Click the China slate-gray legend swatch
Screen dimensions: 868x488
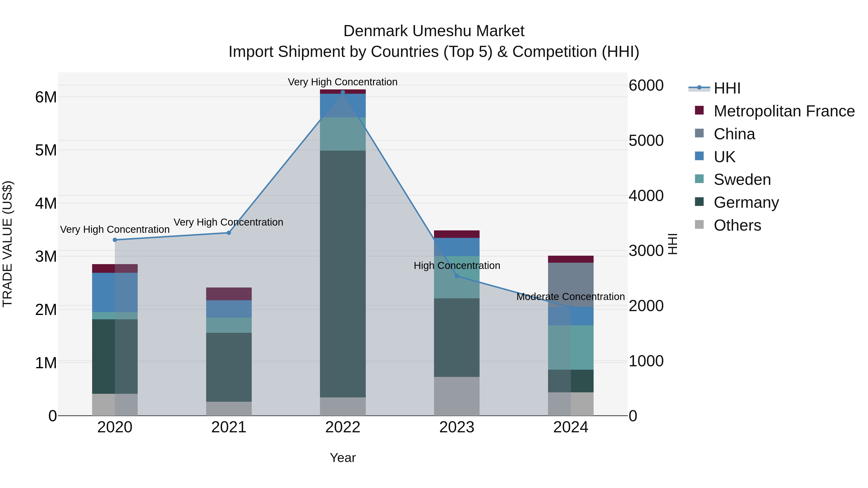click(699, 133)
